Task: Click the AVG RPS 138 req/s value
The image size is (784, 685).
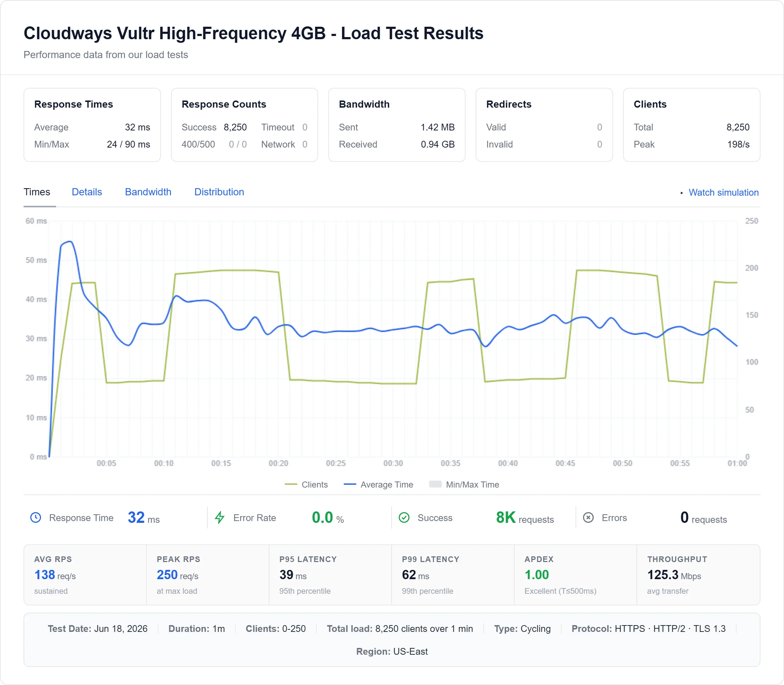Action: [55, 575]
